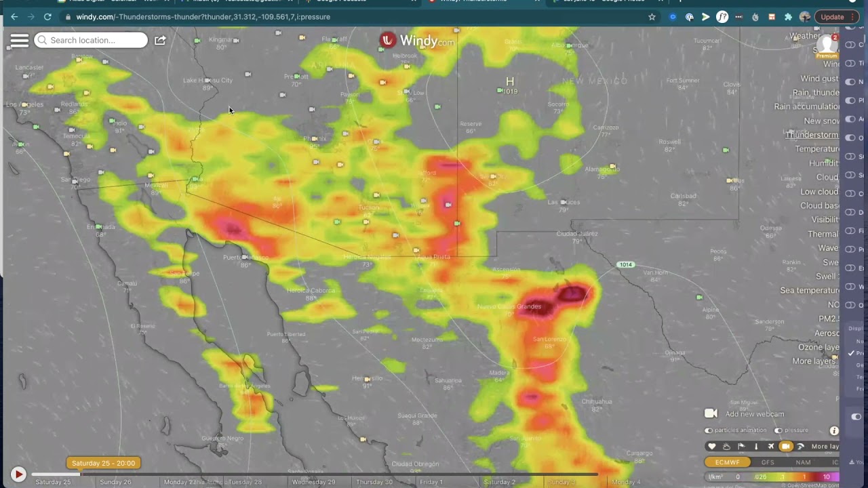The image size is (868, 488).
Task: Select the Cloud base layer
Action: click(x=819, y=205)
